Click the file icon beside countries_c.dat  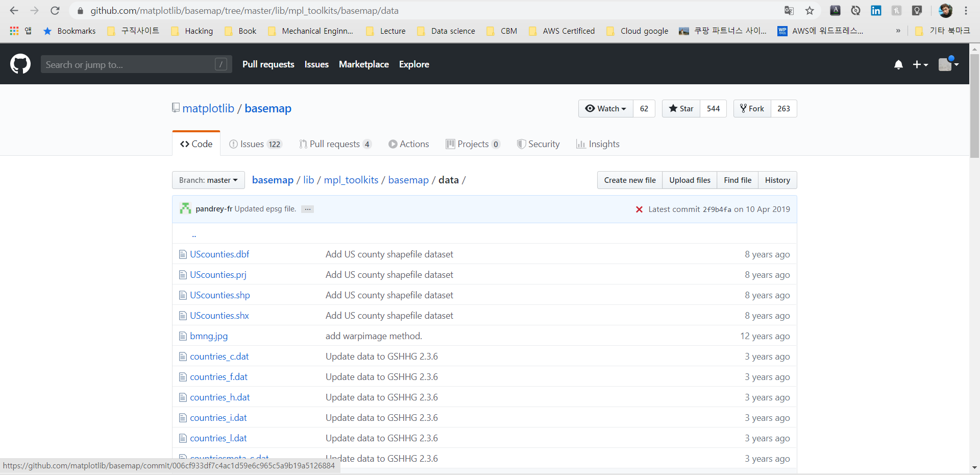point(183,357)
